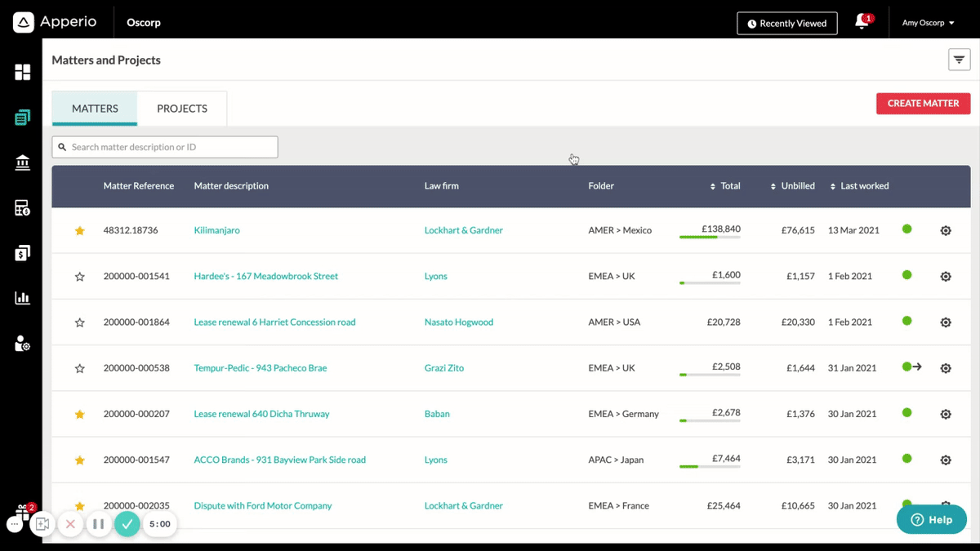Click the Oscorp organization name in header
The width and height of the screenshot is (980, 551).
click(x=144, y=23)
